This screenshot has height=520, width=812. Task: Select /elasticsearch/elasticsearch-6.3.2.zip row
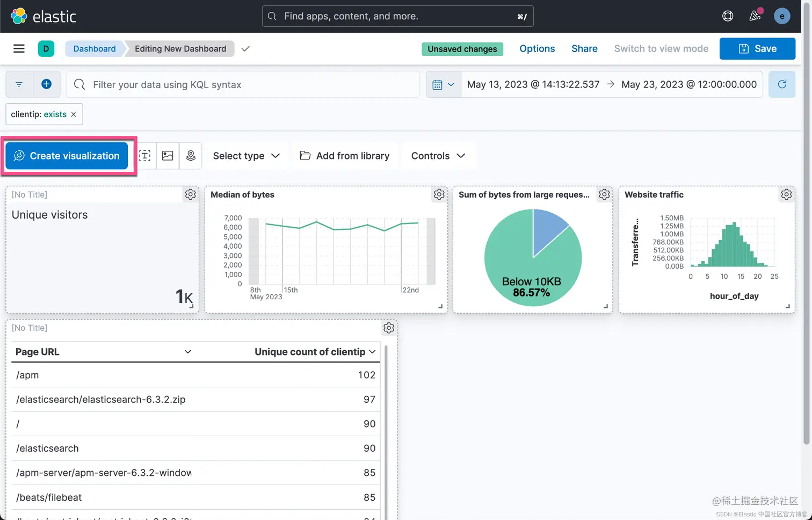(195, 400)
